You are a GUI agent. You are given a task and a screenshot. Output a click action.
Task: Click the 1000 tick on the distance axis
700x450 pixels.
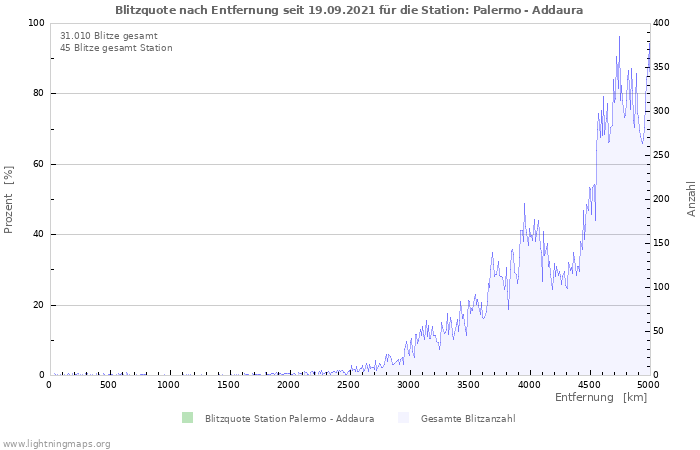pos(168,384)
